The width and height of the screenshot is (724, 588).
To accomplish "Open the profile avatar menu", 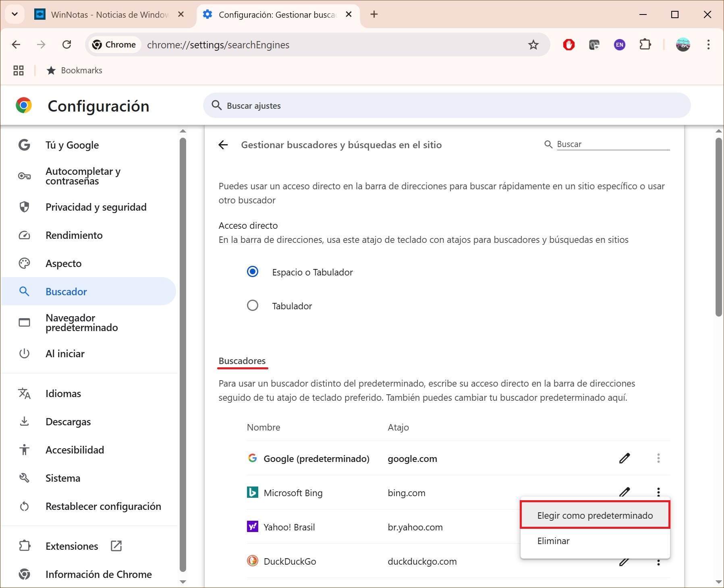I will 683,45.
